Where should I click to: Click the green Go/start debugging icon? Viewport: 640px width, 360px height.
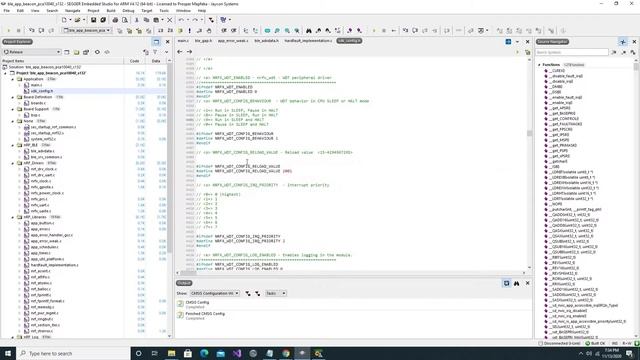9,31
